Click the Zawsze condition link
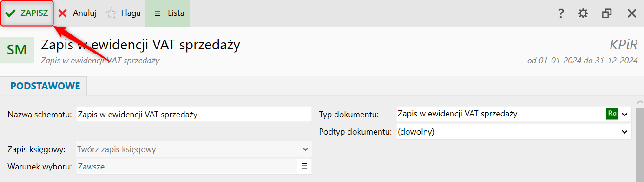 [91, 166]
